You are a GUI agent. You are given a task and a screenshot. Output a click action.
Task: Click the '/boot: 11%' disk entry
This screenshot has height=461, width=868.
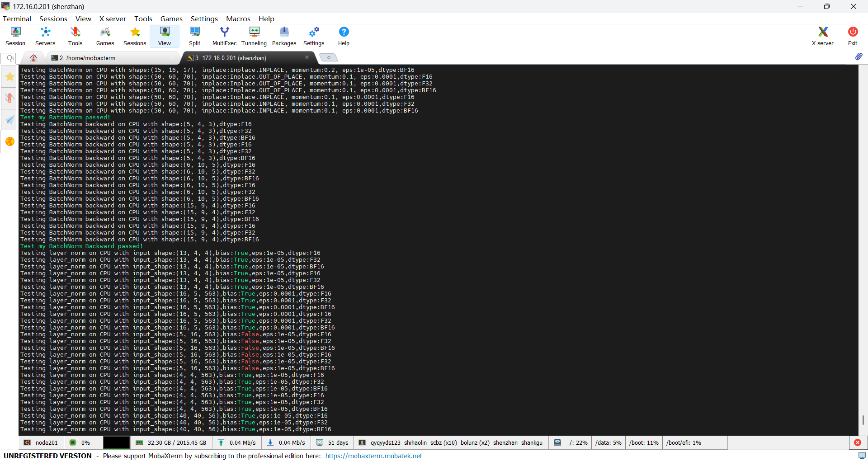point(644,442)
